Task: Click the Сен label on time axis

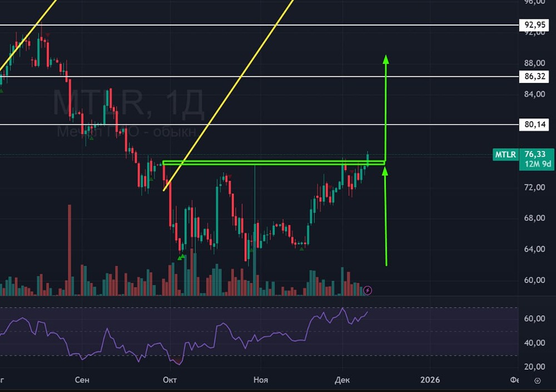Action: pyautogui.click(x=82, y=380)
